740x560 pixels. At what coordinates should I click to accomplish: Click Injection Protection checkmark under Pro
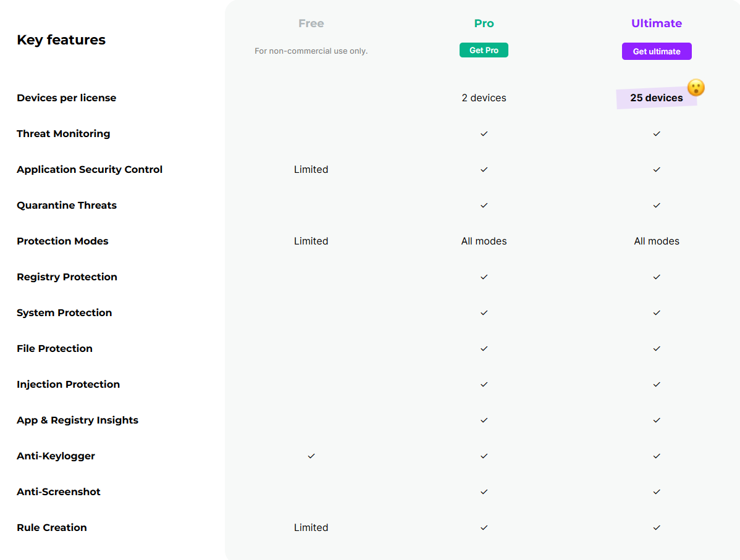484,384
